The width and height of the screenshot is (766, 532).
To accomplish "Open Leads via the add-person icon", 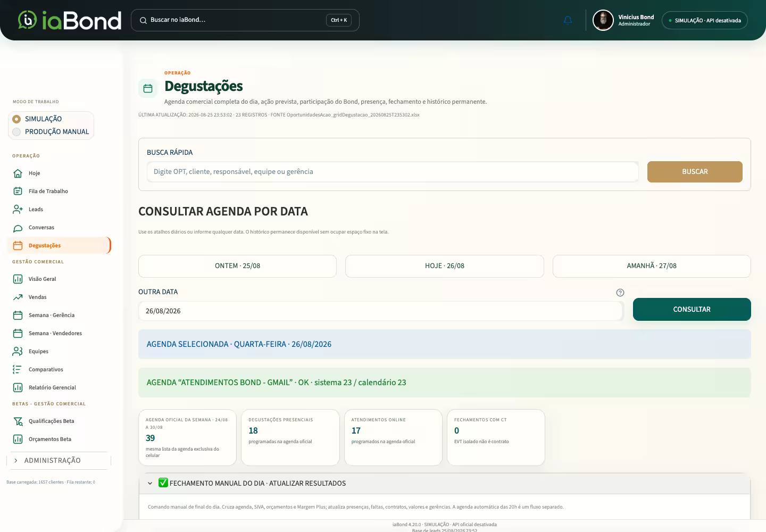I will 18,210.
